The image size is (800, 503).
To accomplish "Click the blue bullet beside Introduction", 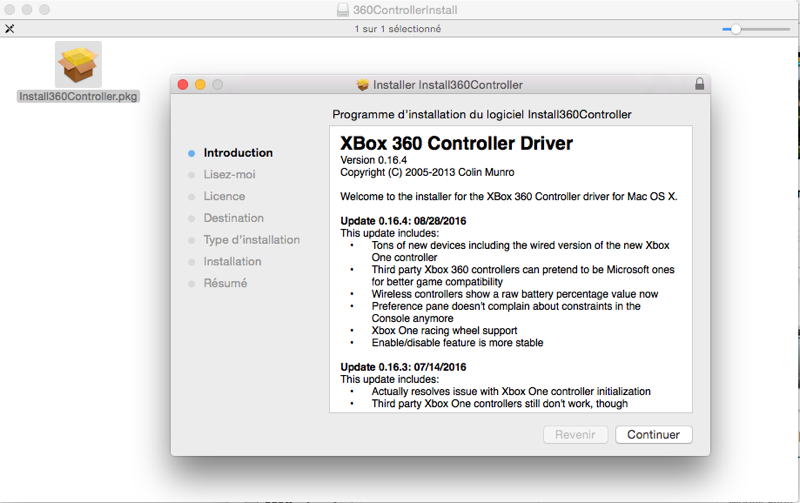I will [191, 154].
